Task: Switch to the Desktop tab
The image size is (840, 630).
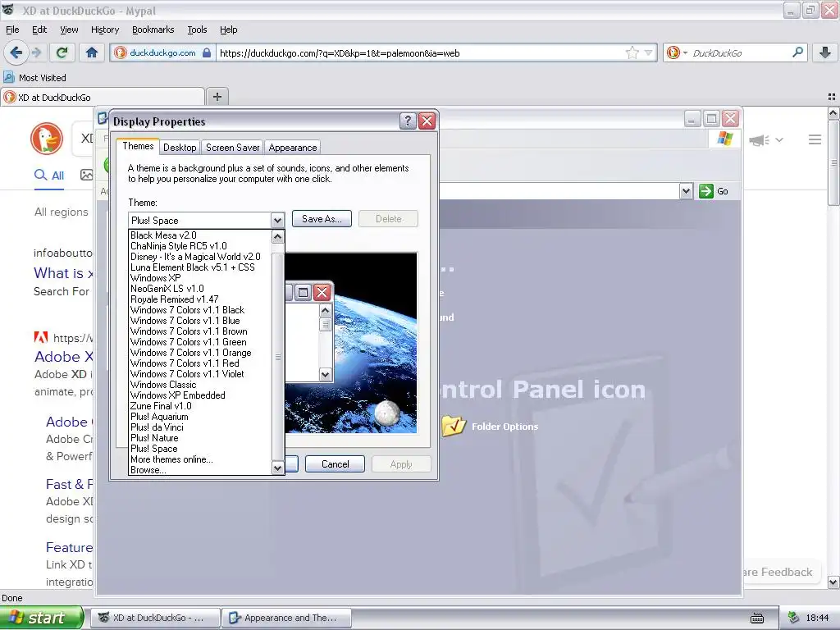Action: coord(180,148)
